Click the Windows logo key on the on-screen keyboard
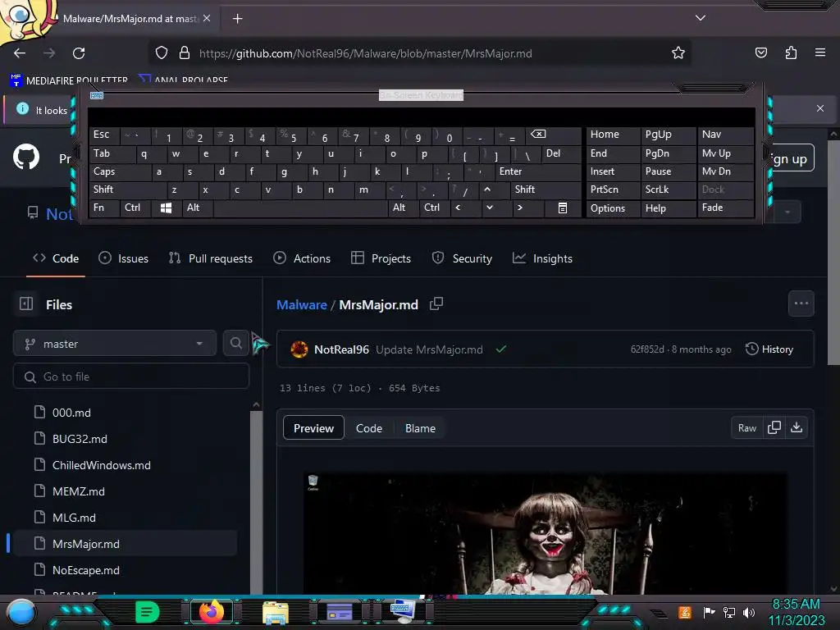Viewport: 840px width, 630px height. tap(166, 208)
